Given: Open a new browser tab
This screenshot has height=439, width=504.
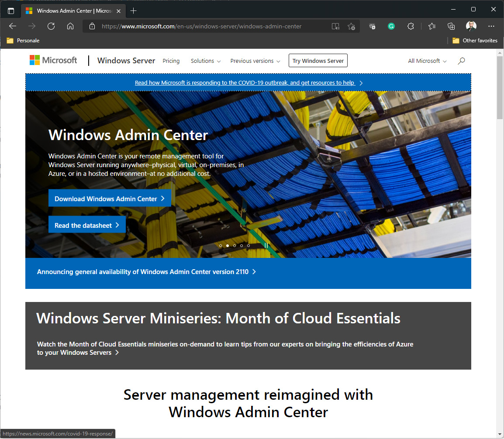Looking at the screenshot, I should [133, 11].
